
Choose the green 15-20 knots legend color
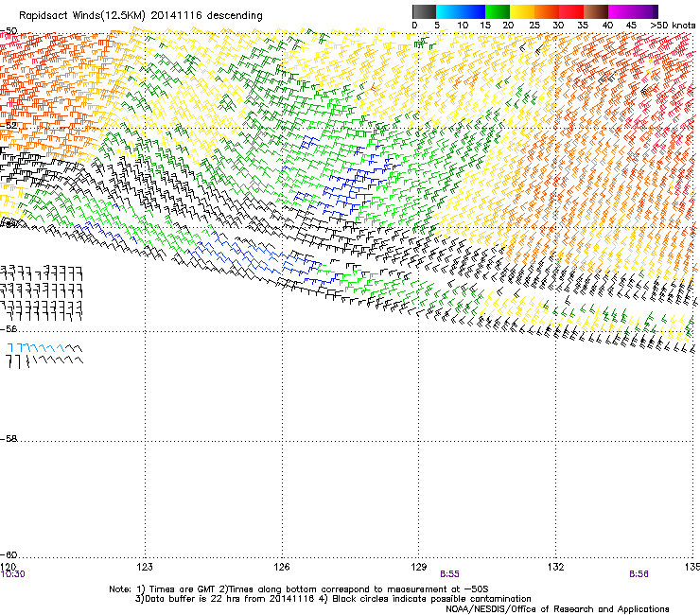tap(498, 11)
